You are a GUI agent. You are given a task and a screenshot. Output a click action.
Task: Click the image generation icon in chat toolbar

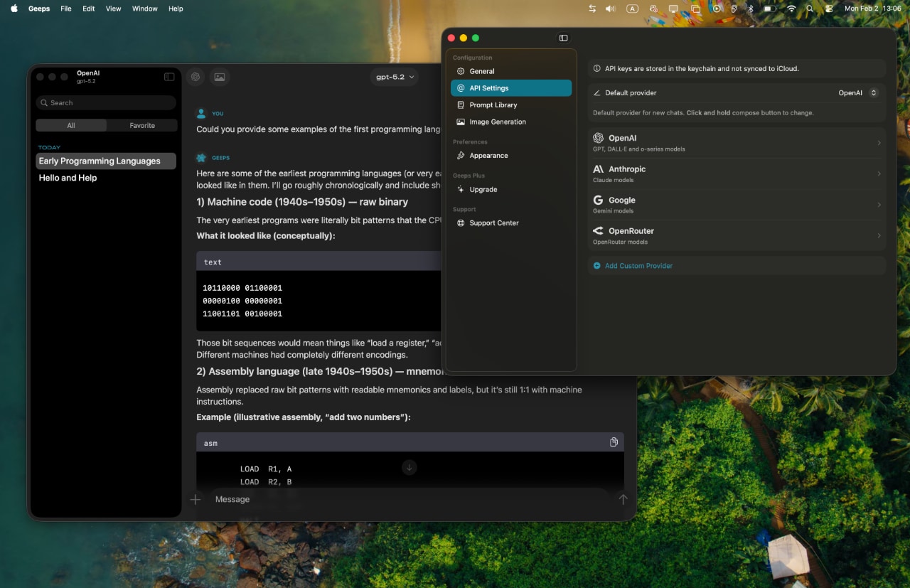tap(220, 77)
